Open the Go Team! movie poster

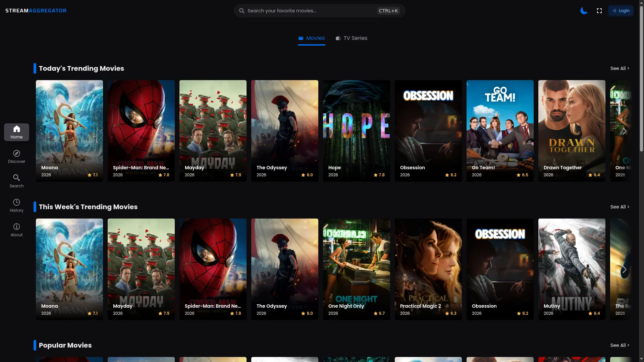pos(500,131)
